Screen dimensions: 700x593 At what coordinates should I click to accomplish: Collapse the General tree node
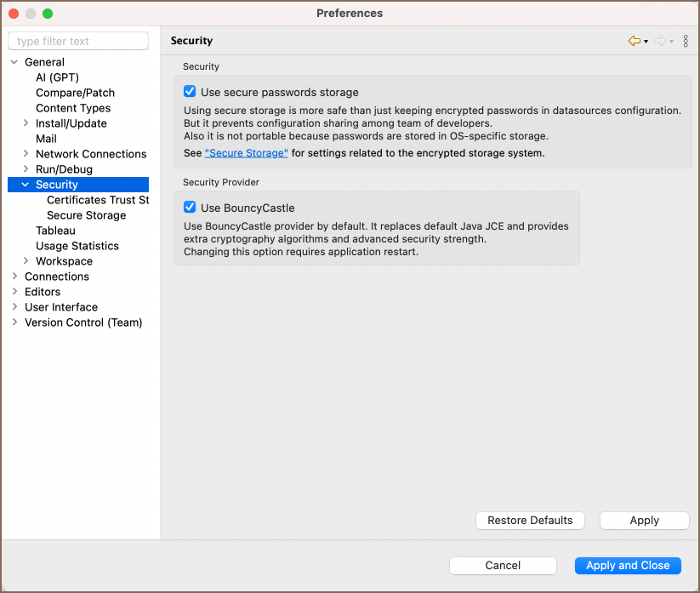(14, 62)
